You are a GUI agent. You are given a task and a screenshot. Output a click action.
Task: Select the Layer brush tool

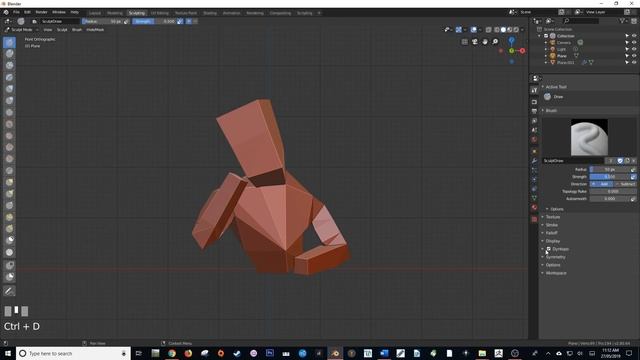click(x=9, y=77)
